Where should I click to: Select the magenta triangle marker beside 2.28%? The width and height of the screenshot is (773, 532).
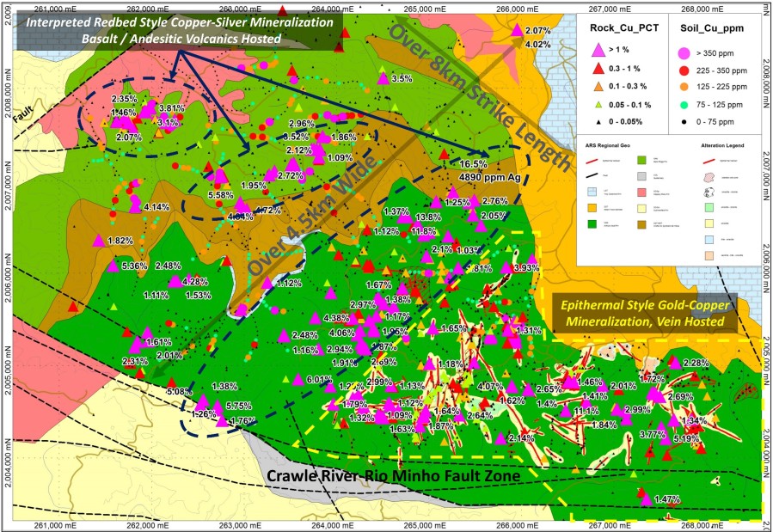(675, 363)
